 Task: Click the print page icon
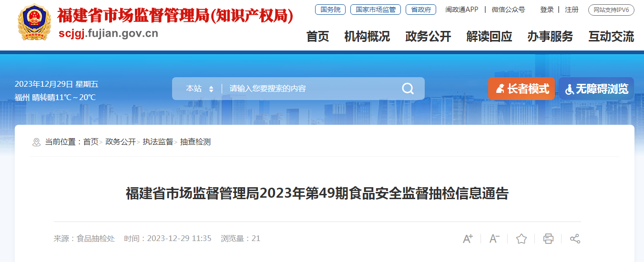[548, 239]
